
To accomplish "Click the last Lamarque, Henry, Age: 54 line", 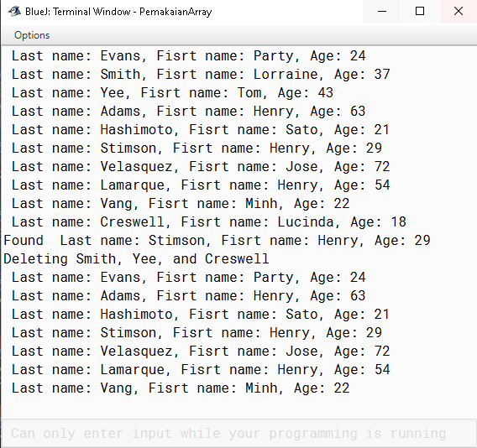I will (x=201, y=370).
